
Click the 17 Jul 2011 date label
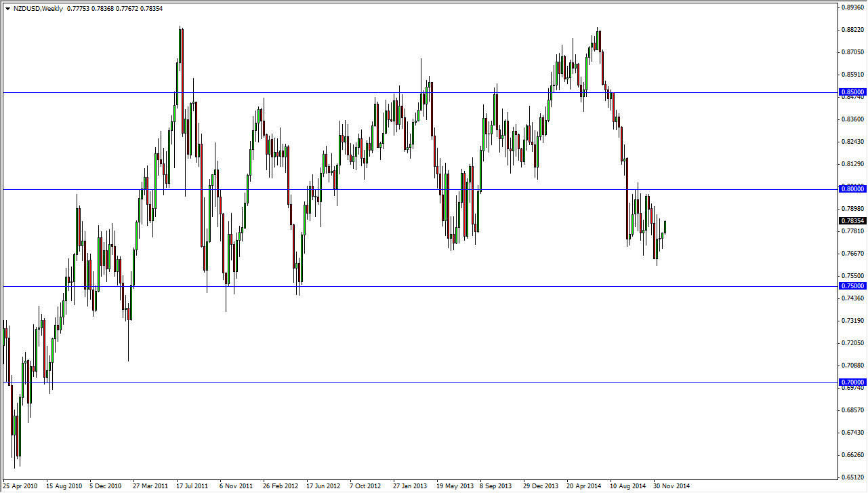click(192, 486)
